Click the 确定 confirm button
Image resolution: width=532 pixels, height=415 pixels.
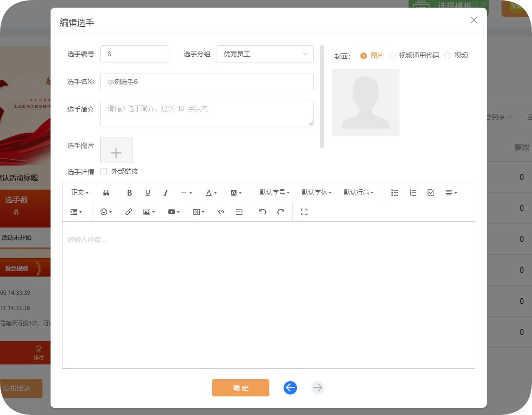tap(241, 388)
